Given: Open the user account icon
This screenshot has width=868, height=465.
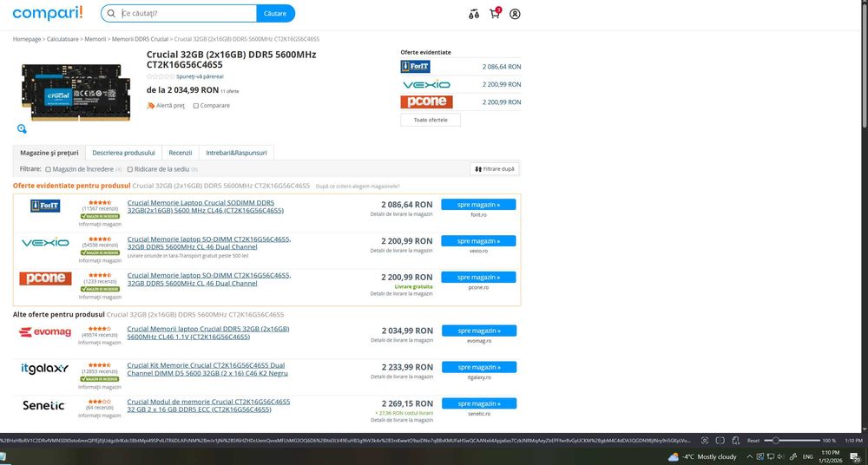Looking at the screenshot, I should [515, 14].
